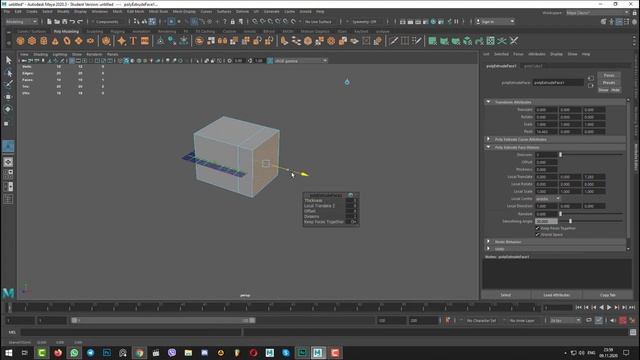This screenshot has width=640, height=360.
Task: Click the lock selection icon on status line
Action: 233,22
